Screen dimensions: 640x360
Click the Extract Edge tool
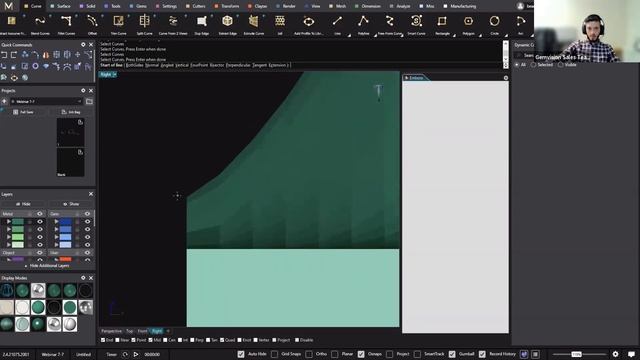point(227,24)
